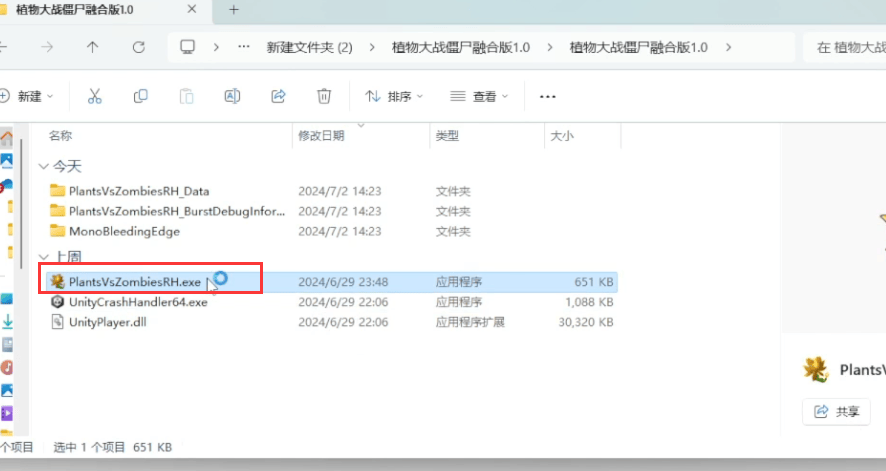886x471 pixels.
Task: Click the Share icon in toolbar
Action: pyautogui.click(x=278, y=97)
